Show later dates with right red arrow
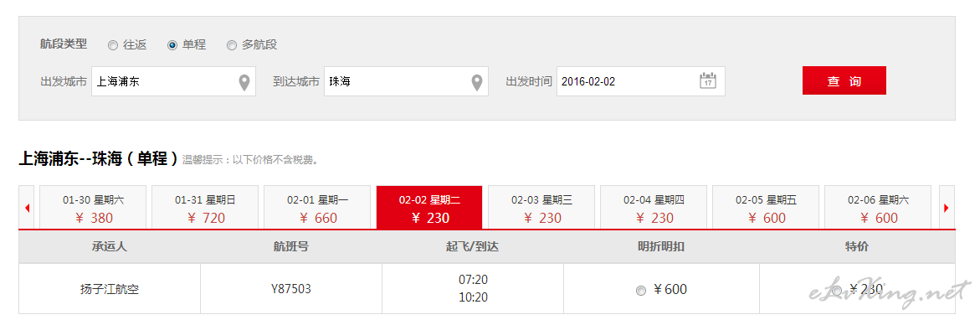 947,208
